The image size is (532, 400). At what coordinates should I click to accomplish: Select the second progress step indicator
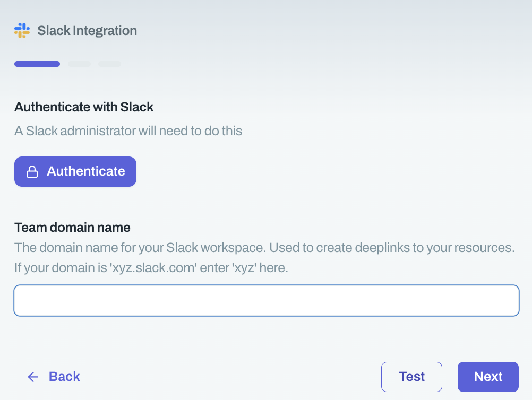[x=80, y=64]
